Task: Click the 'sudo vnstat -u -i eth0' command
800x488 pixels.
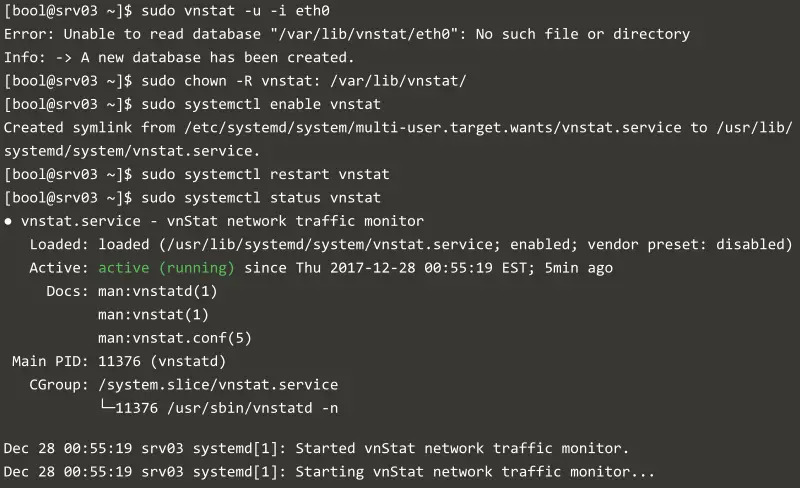Action: 235,11
